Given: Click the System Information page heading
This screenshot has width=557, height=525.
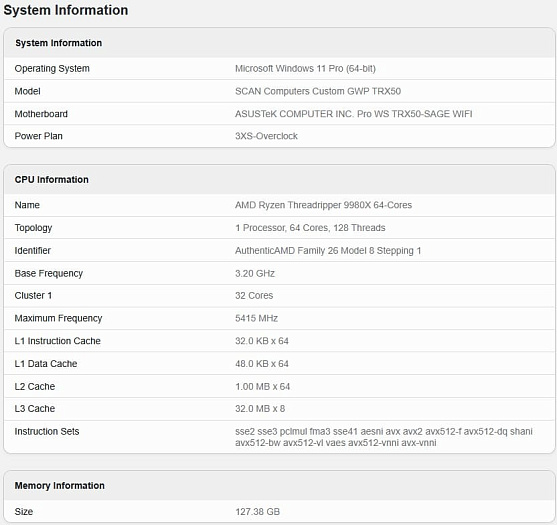Looking at the screenshot, I should point(66,10).
